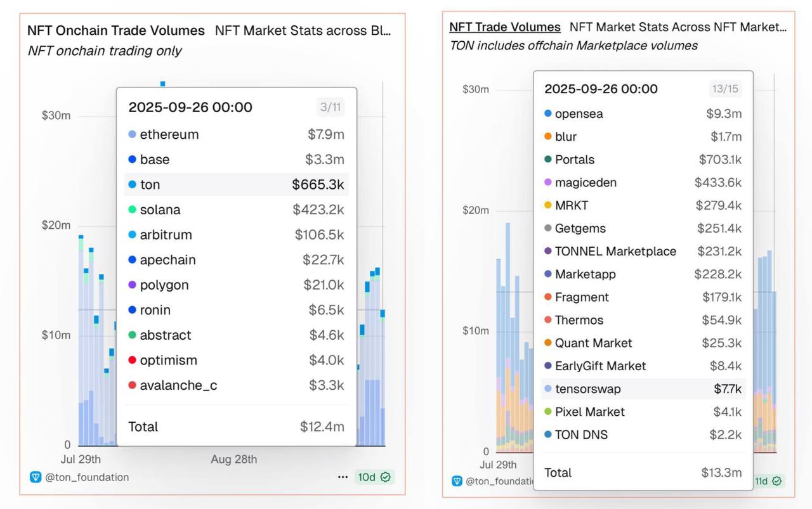Click the 10d verified refresh badge
Viewport: 812px width, 509px height.
[374, 477]
